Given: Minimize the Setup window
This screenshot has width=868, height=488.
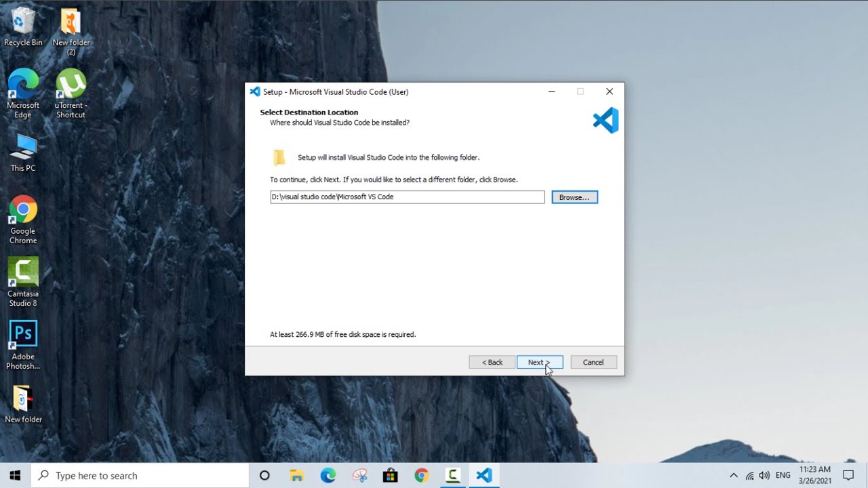Looking at the screenshot, I should (551, 91).
